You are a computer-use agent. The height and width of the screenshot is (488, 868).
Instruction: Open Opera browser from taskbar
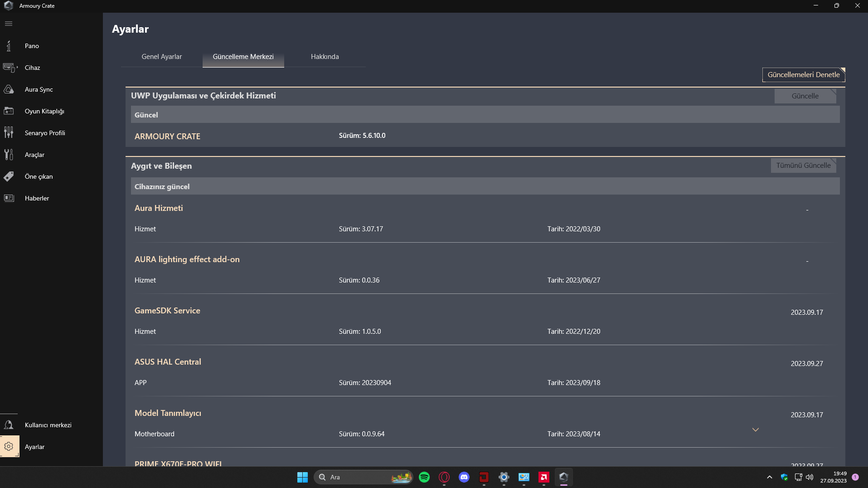coord(444,477)
